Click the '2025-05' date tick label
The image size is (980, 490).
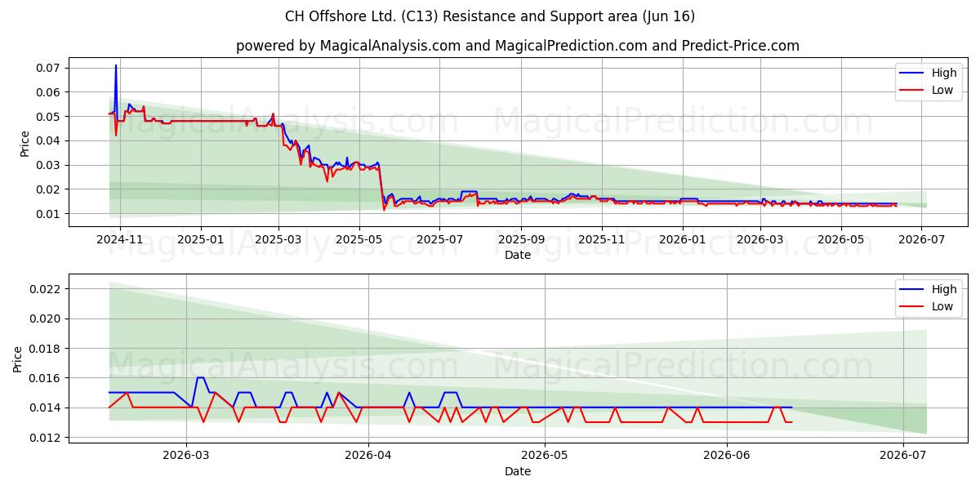359,239
